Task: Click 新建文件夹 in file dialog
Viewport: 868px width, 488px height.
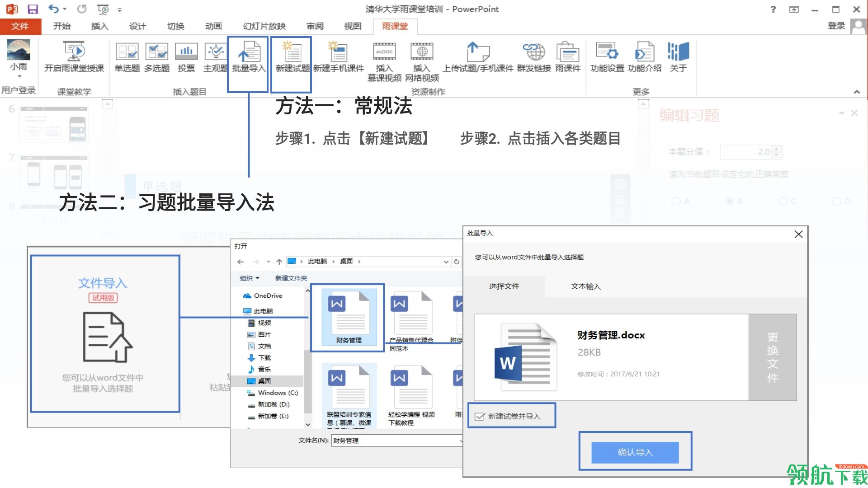Action: [291, 278]
